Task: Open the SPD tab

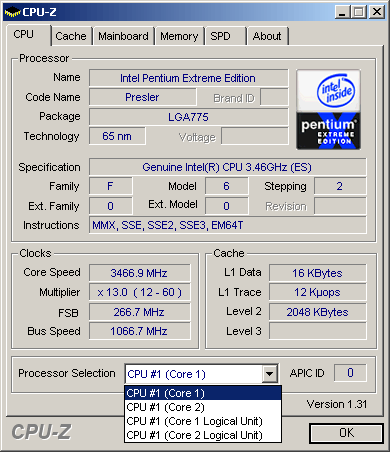Action: click(221, 36)
